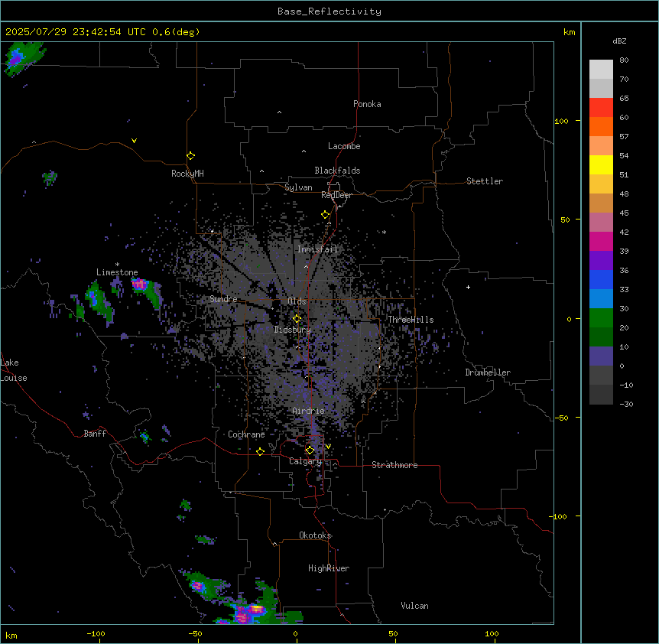
Task: Click the strong storm cell east of Limestone
Action: click(140, 285)
